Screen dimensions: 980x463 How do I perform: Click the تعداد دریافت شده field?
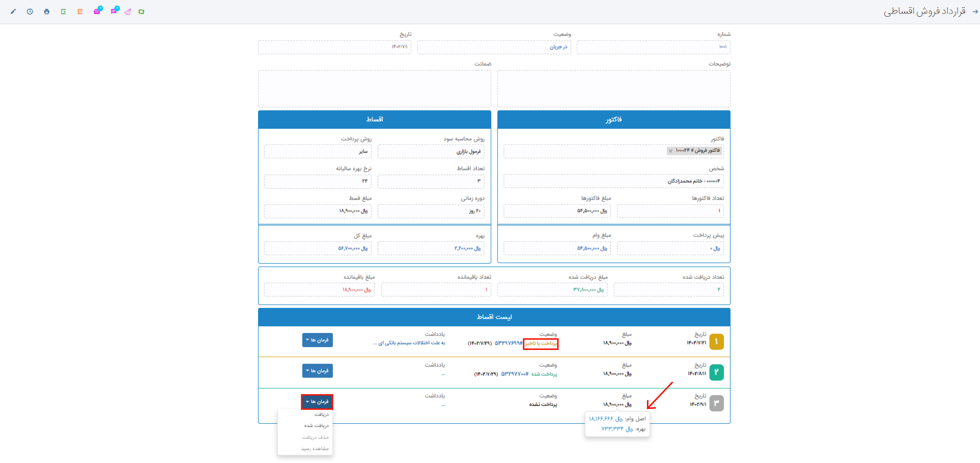click(669, 290)
